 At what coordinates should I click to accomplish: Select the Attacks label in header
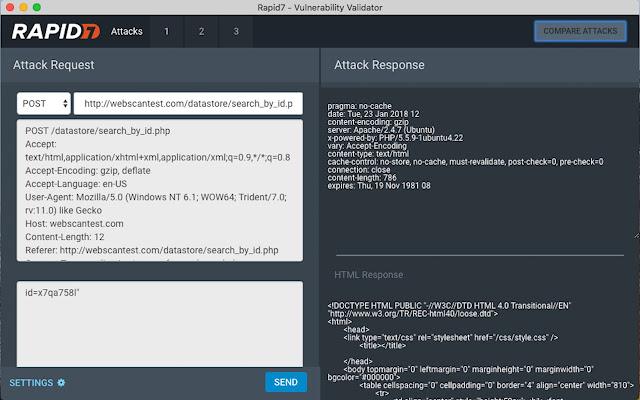click(127, 31)
